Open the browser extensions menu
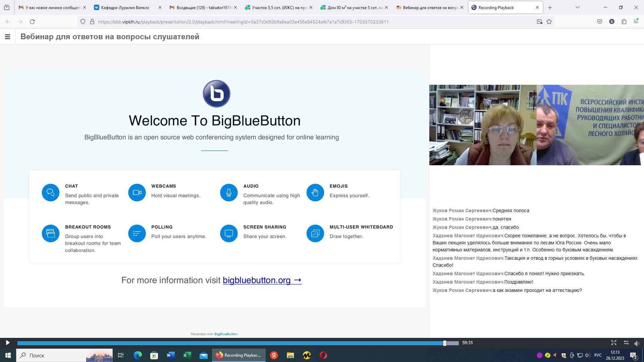The image size is (644, 362). pos(624,22)
